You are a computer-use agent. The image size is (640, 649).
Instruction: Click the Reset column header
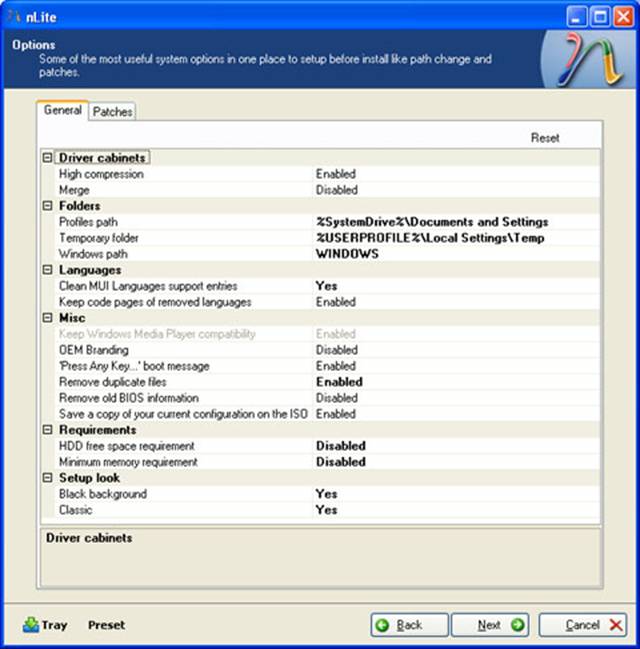pos(545,138)
